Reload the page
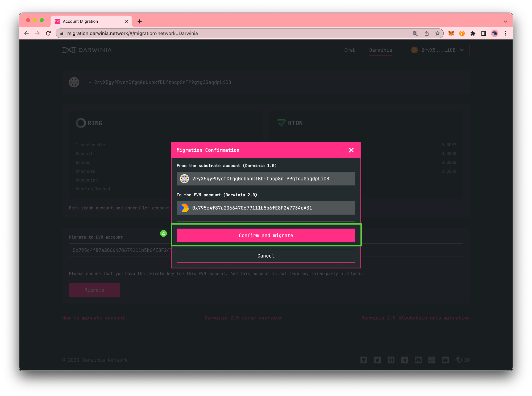This screenshot has height=396, width=532. tap(48, 33)
